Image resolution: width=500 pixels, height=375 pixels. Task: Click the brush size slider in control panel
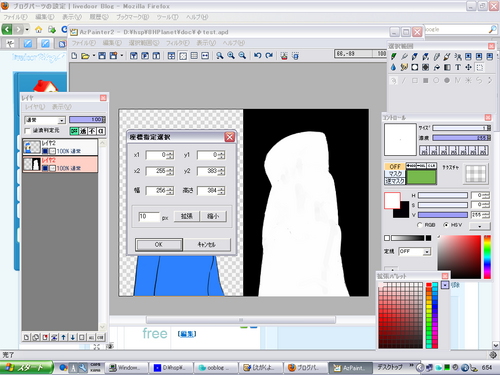click(462, 128)
